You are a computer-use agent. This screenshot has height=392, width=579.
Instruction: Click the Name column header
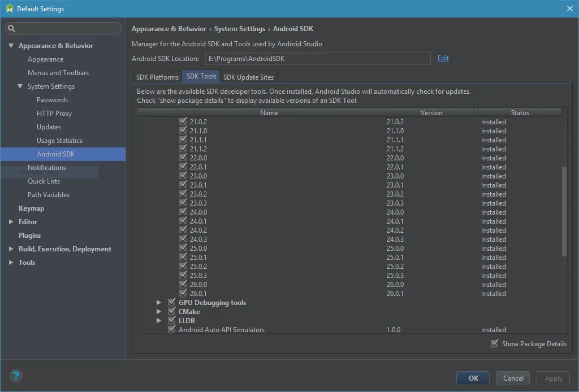coord(269,113)
